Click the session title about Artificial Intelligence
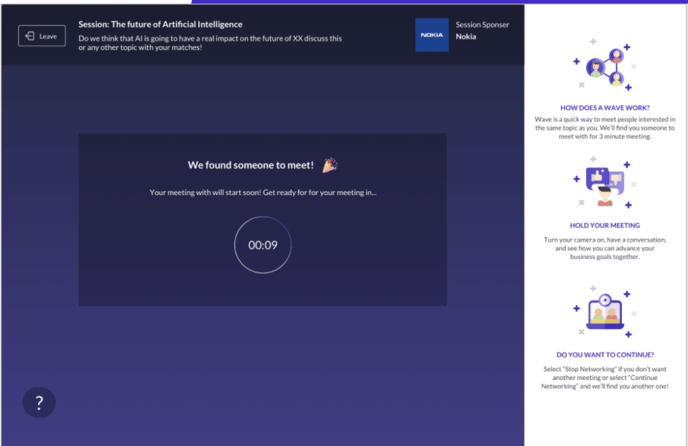 click(x=160, y=25)
